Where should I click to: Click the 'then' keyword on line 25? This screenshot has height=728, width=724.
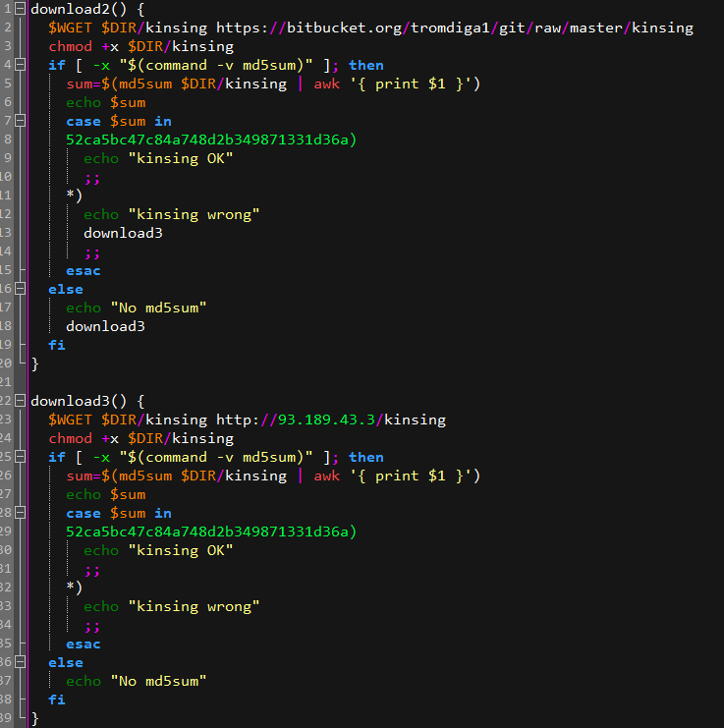tap(366, 457)
